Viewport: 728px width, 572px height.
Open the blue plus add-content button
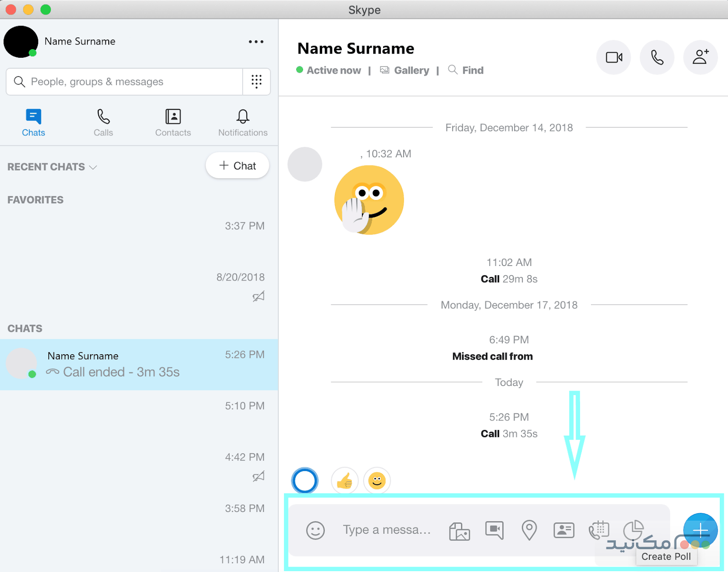click(x=700, y=530)
